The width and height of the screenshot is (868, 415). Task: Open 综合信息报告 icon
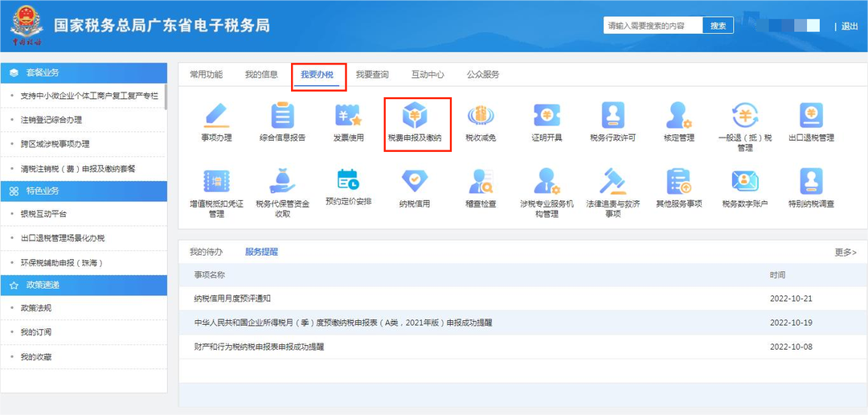click(x=282, y=115)
